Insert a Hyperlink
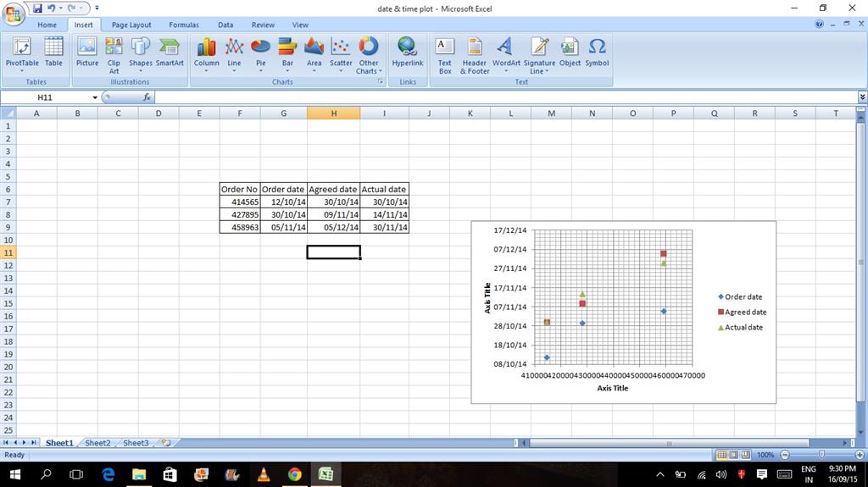The width and height of the screenshot is (868, 487). 408,53
